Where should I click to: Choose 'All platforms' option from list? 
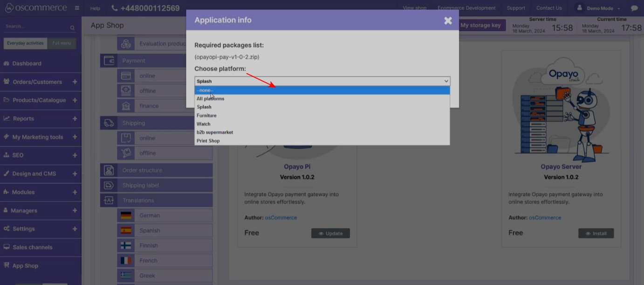(322, 99)
